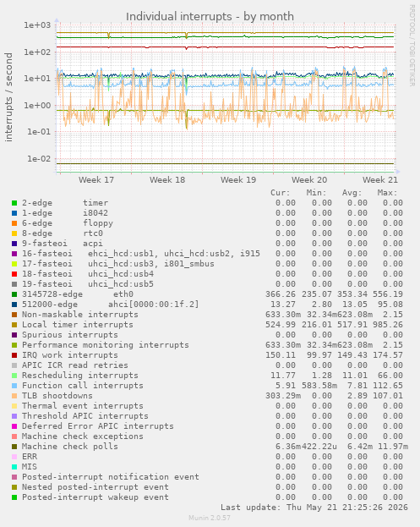This screenshot has width=420, height=527.
Task: Click the Rescheduling interrupts label
Action: (x=80, y=376)
